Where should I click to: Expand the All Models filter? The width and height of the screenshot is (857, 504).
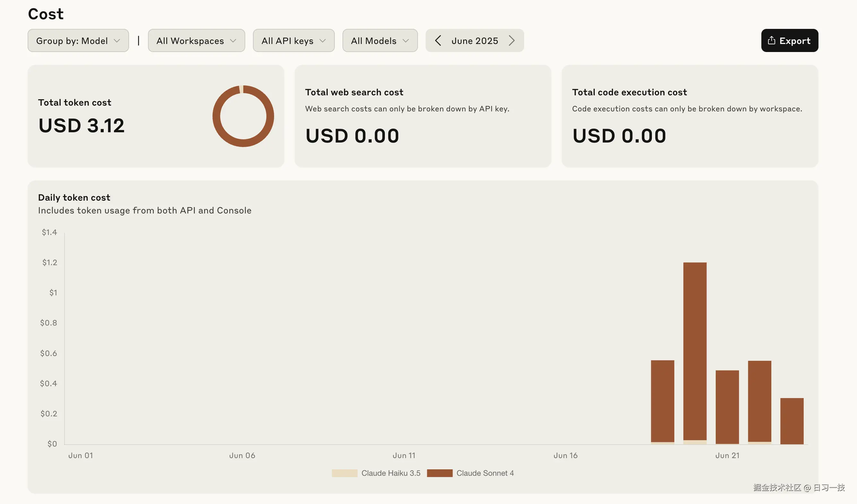click(x=379, y=41)
